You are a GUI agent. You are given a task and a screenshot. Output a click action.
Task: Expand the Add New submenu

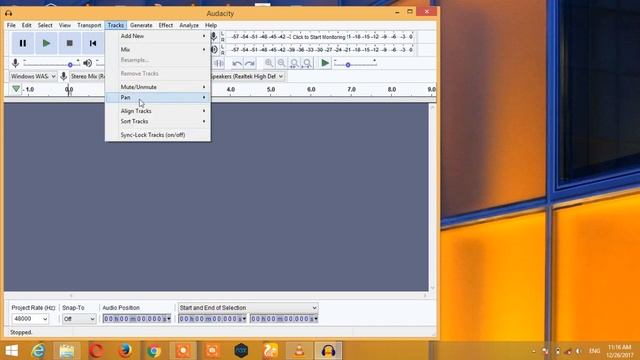click(158, 36)
